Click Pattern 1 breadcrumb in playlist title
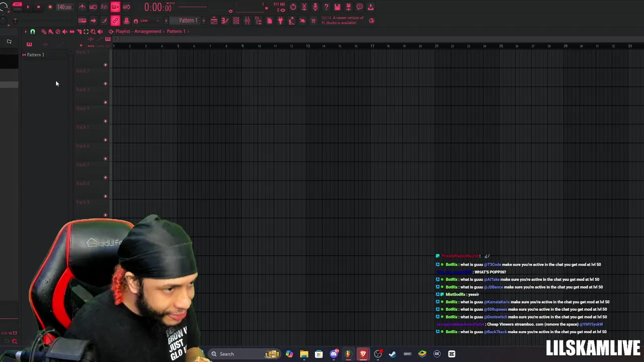 click(176, 31)
